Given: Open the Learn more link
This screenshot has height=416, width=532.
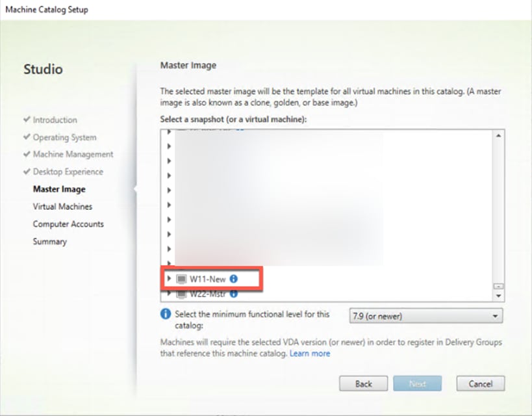Looking at the screenshot, I should [x=310, y=354].
